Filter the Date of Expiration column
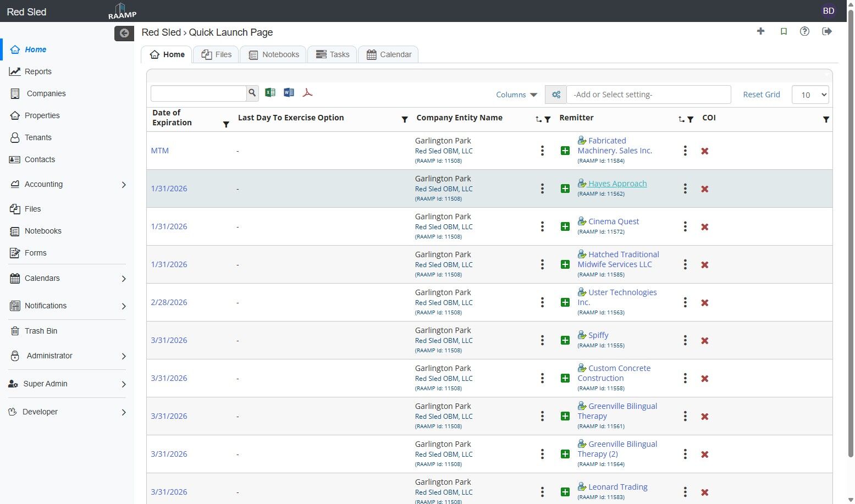Image resolution: width=855 pixels, height=504 pixels. point(226,125)
